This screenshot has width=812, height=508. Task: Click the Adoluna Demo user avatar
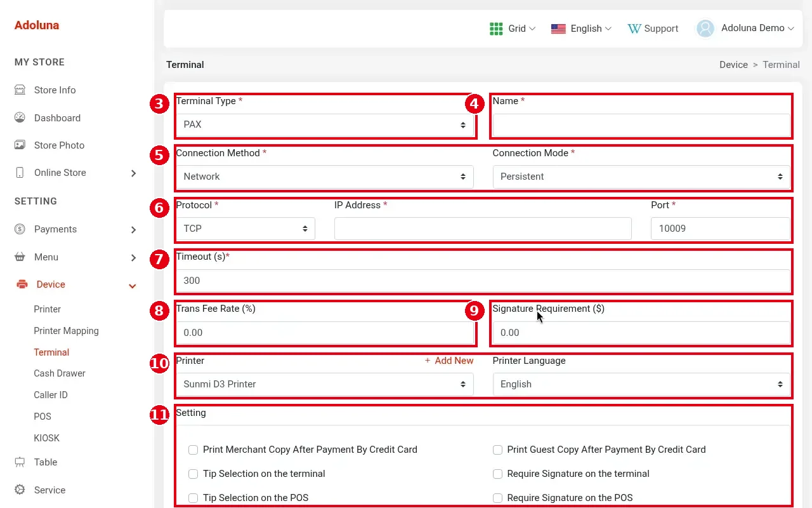pos(705,29)
